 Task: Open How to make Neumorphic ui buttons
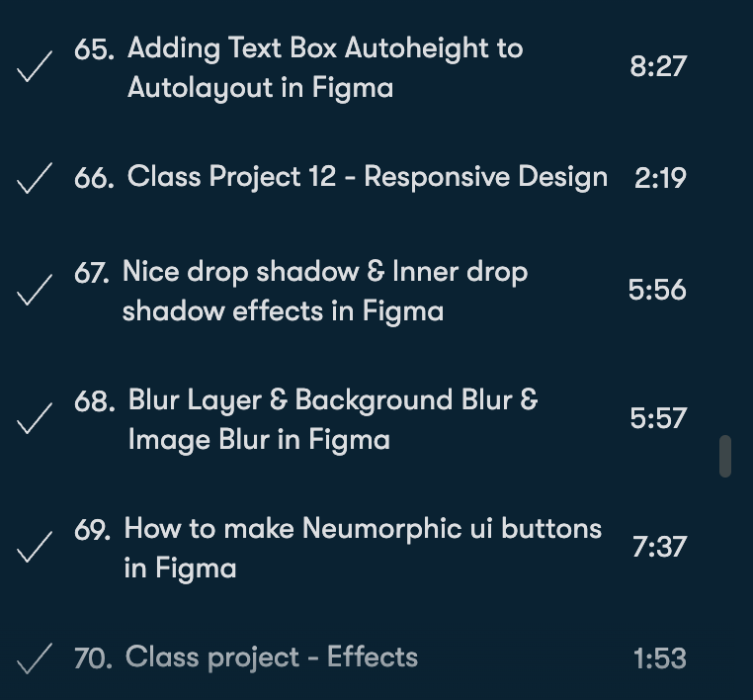362,547
